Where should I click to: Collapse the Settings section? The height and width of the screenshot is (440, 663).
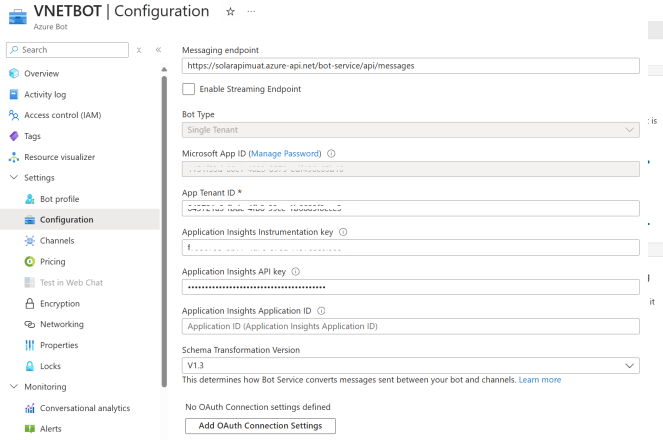(x=14, y=178)
